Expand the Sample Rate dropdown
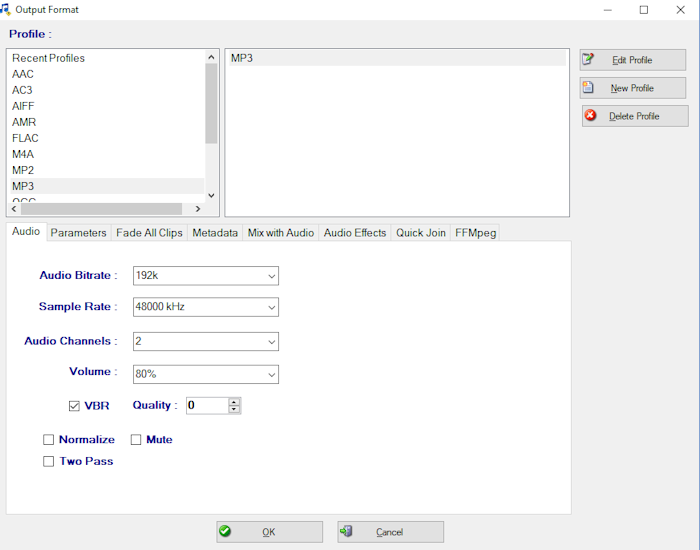700x550 pixels. 271,307
